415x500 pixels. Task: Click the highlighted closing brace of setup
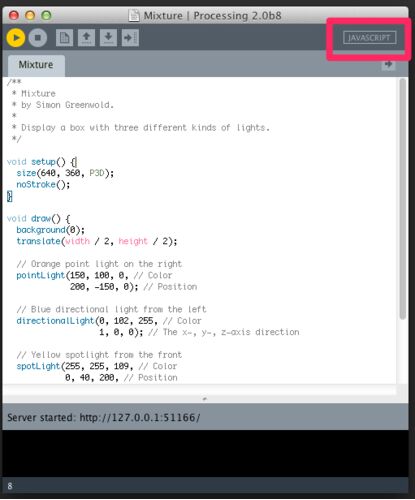(x=10, y=196)
